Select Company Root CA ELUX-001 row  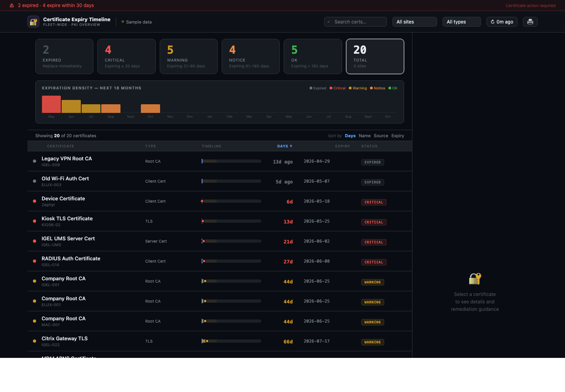(220, 301)
